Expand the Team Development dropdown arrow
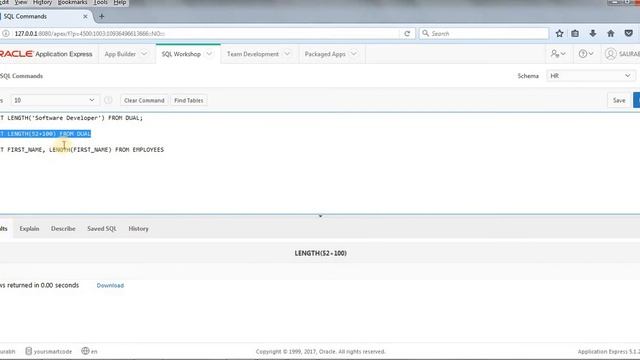Viewport: 640px width, 360px height. pos(287,54)
